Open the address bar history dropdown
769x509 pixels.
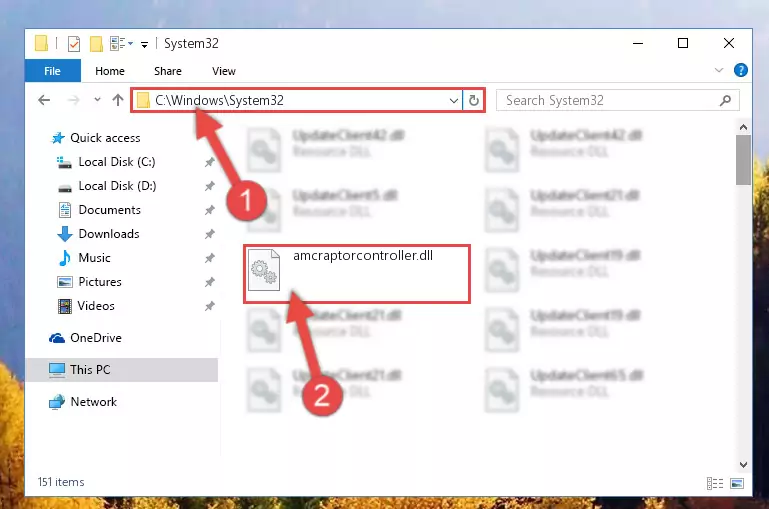454,101
